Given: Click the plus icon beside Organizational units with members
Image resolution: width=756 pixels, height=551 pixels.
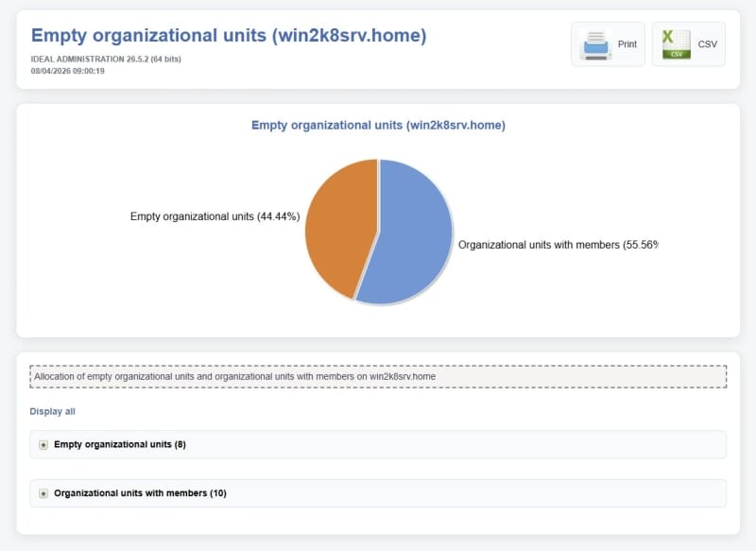Looking at the screenshot, I should point(43,493).
